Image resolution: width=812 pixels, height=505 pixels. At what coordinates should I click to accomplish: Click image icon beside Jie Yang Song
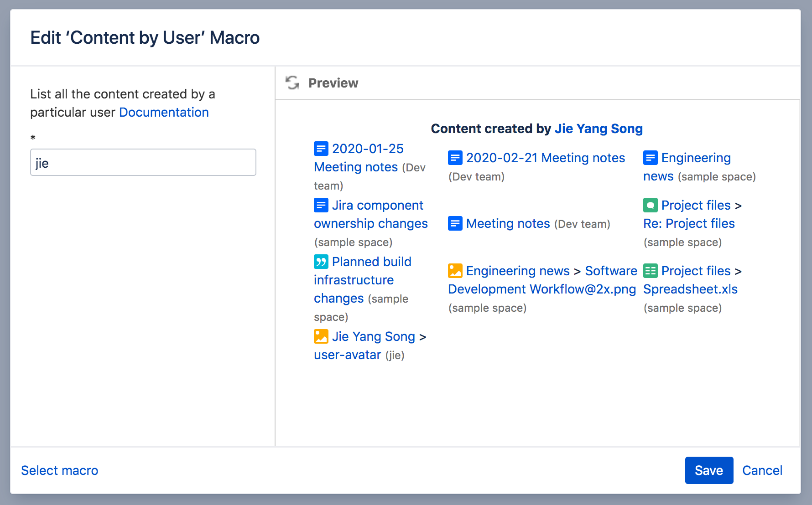[321, 336]
